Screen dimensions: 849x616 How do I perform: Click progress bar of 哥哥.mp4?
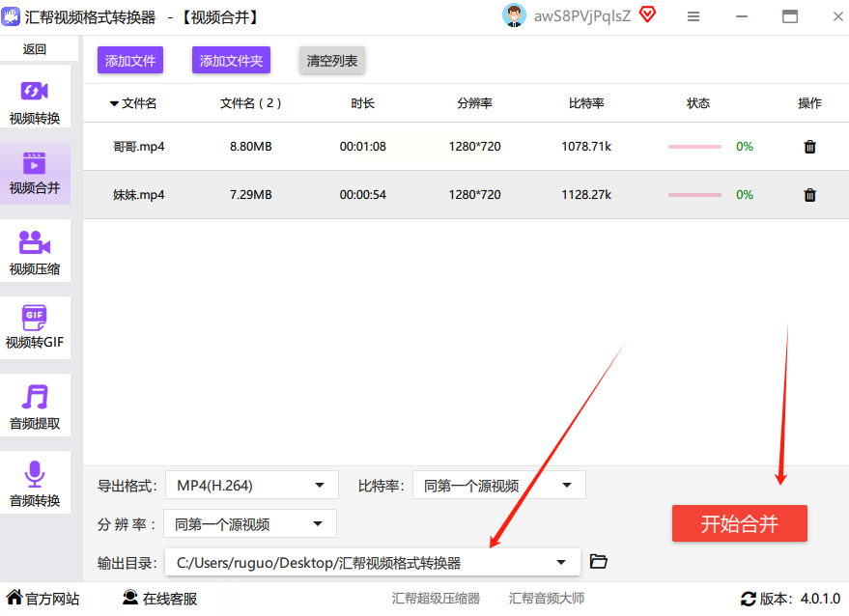(694, 147)
